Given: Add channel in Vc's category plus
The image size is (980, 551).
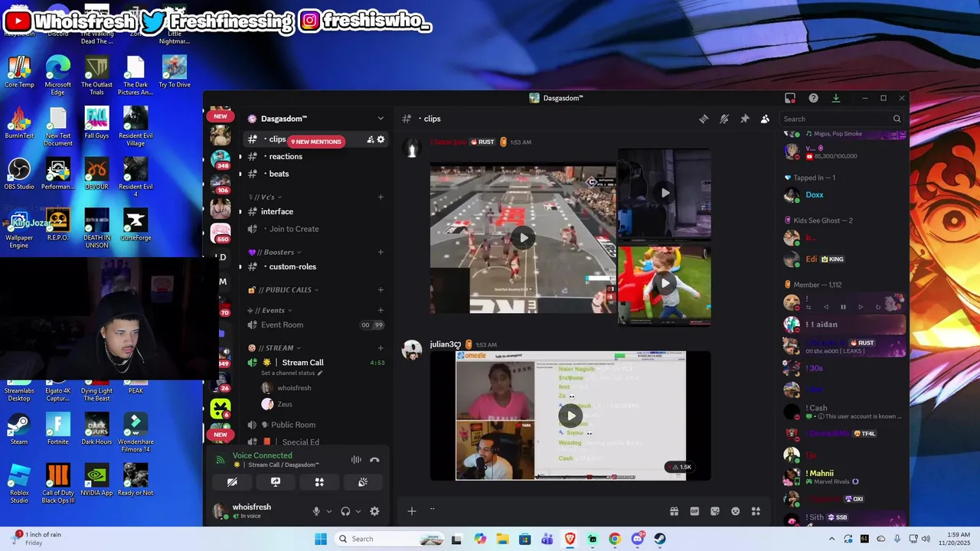Looking at the screenshot, I should pos(381,197).
